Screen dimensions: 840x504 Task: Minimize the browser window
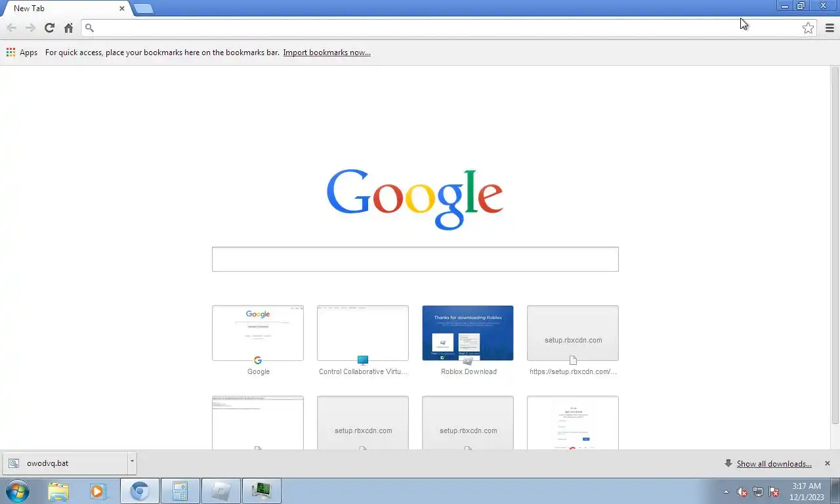tap(785, 6)
